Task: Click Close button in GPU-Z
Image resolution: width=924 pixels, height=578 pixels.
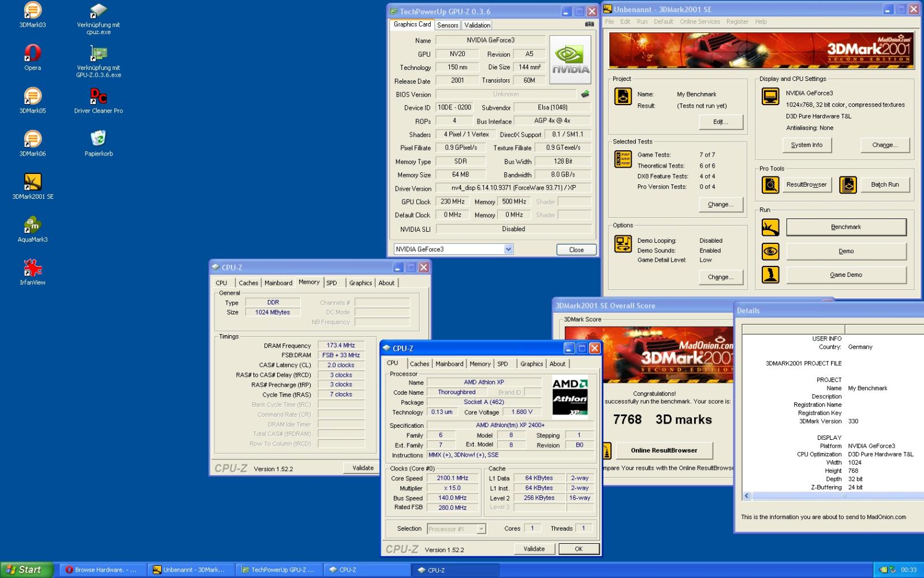Action: pyautogui.click(x=576, y=250)
